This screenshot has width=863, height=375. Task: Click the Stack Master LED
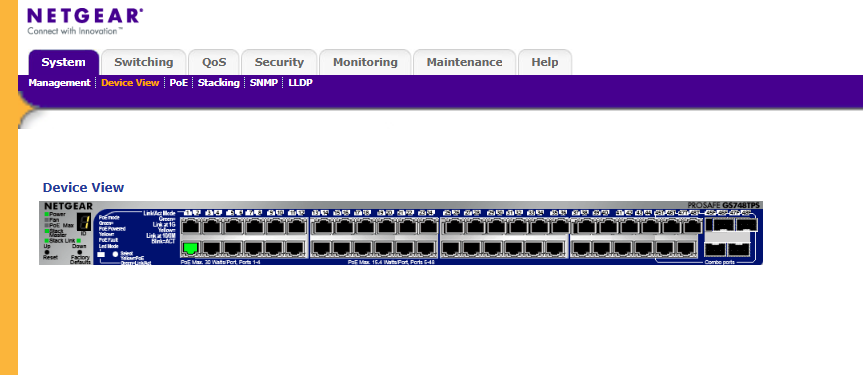click(x=47, y=231)
